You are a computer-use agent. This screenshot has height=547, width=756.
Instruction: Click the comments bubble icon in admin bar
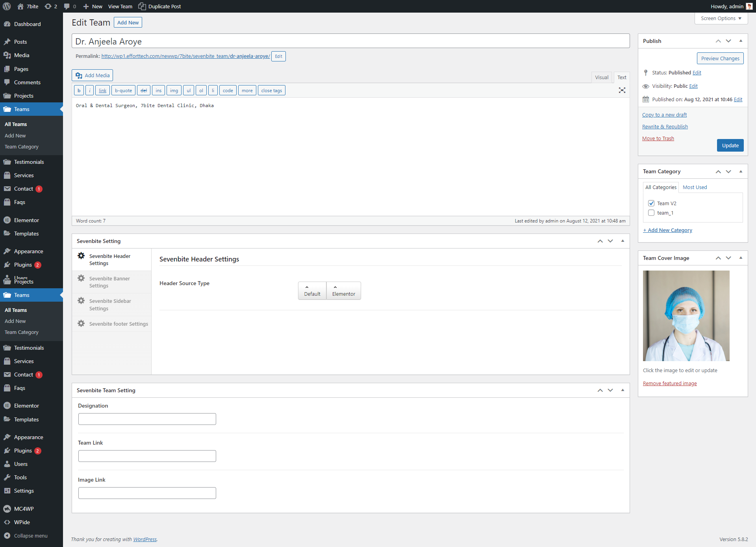tap(67, 6)
